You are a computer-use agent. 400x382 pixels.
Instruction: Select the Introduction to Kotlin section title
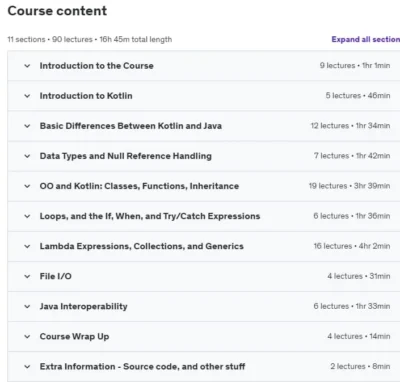click(86, 96)
